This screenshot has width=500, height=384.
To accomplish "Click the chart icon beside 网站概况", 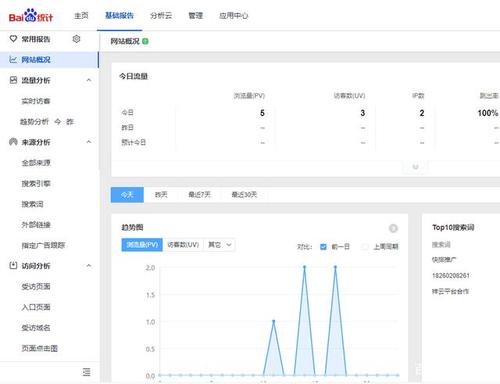I will point(13,60).
